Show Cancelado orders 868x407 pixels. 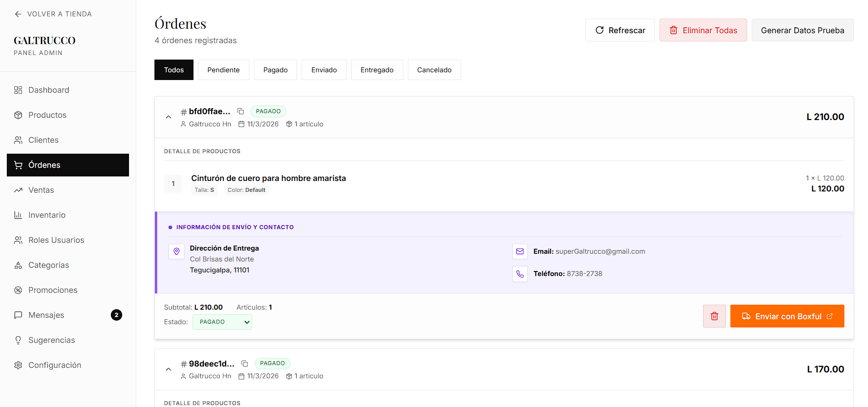pyautogui.click(x=434, y=70)
